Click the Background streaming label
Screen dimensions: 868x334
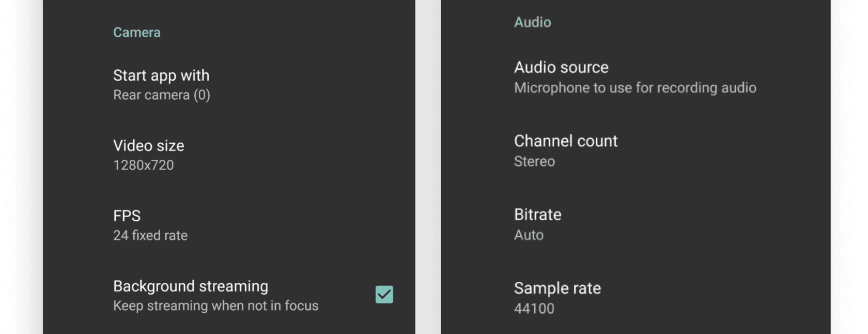coord(191,286)
